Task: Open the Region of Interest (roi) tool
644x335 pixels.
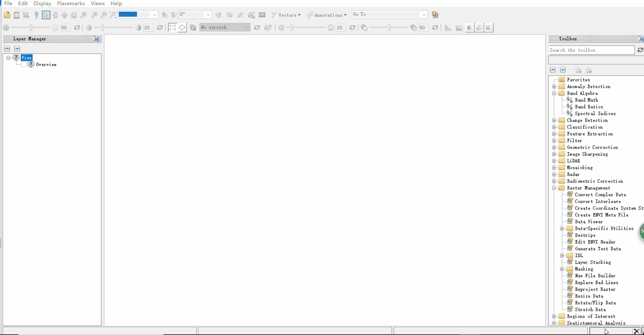Action: [251, 15]
